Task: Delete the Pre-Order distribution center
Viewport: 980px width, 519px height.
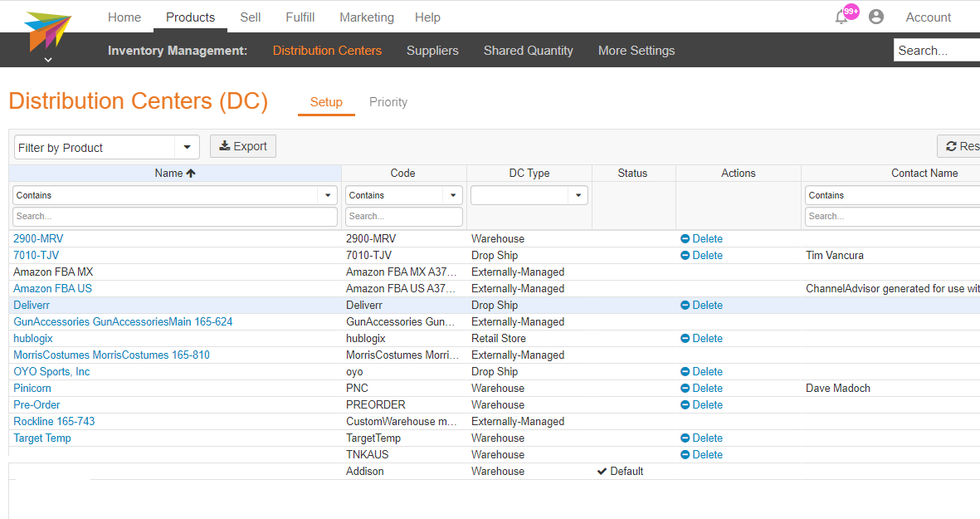Action: 701,404
